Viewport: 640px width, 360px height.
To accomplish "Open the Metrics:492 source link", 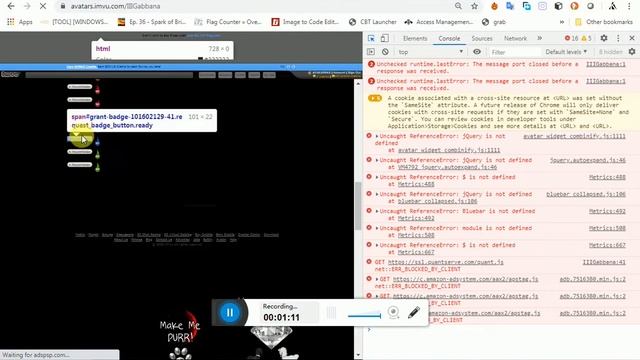I will 607,211.
